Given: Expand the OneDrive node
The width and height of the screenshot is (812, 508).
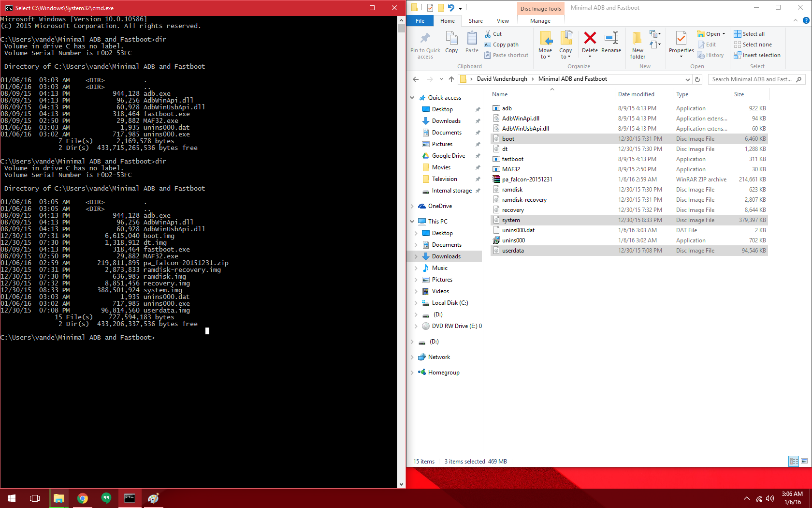Looking at the screenshot, I should click(412, 206).
